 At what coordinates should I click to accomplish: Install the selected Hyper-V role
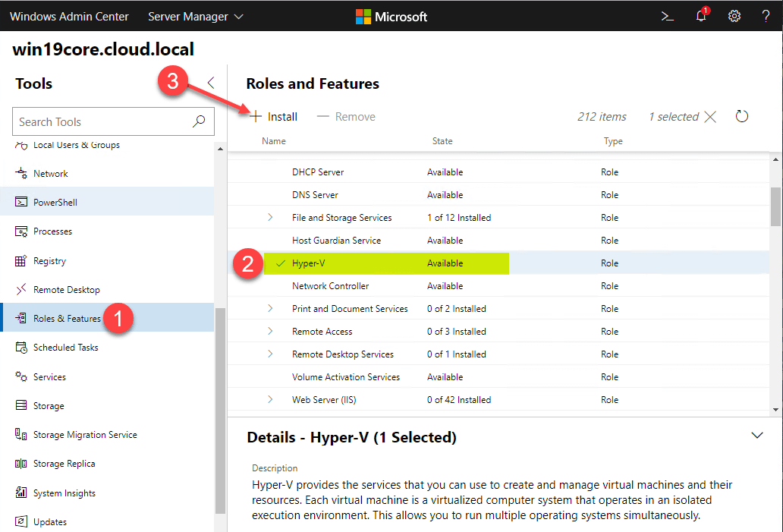[x=274, y=117]
